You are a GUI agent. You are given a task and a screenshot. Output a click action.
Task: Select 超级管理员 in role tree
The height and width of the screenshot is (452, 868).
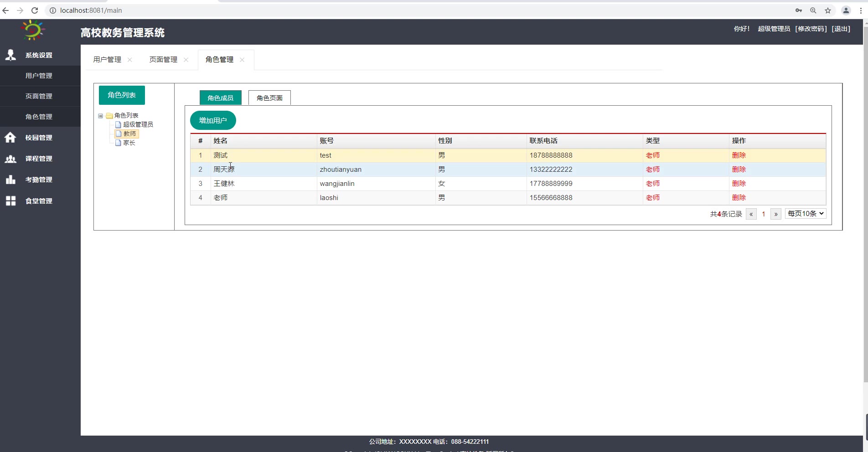(x=138, y=124)
